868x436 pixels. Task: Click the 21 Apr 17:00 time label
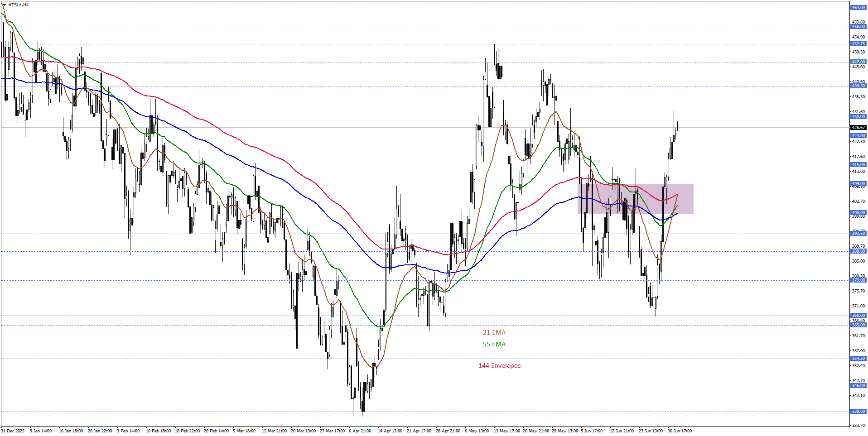pyautogui.click(x=419, y=431)
